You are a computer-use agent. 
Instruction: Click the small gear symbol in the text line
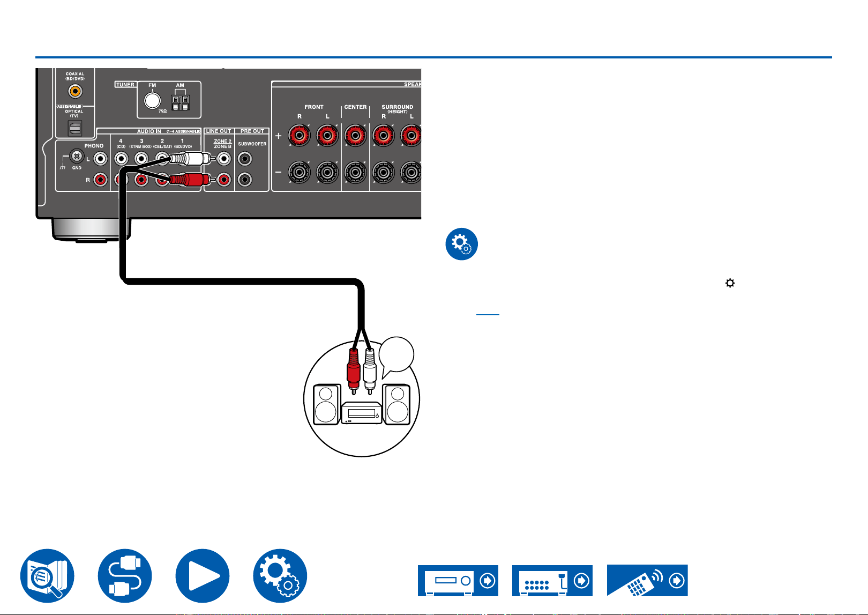pyautogui.click(x=730, y=283)
